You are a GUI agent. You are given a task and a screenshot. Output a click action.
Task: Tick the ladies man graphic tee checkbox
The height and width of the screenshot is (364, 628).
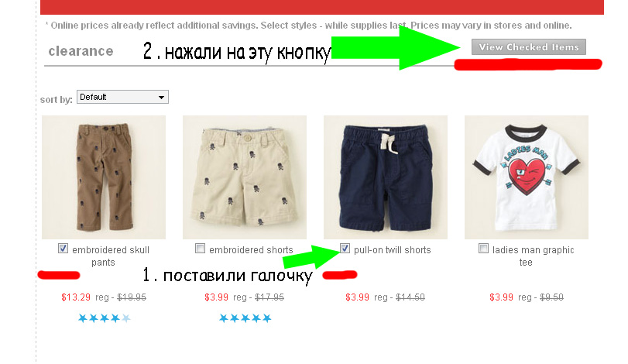pos(483,249)
